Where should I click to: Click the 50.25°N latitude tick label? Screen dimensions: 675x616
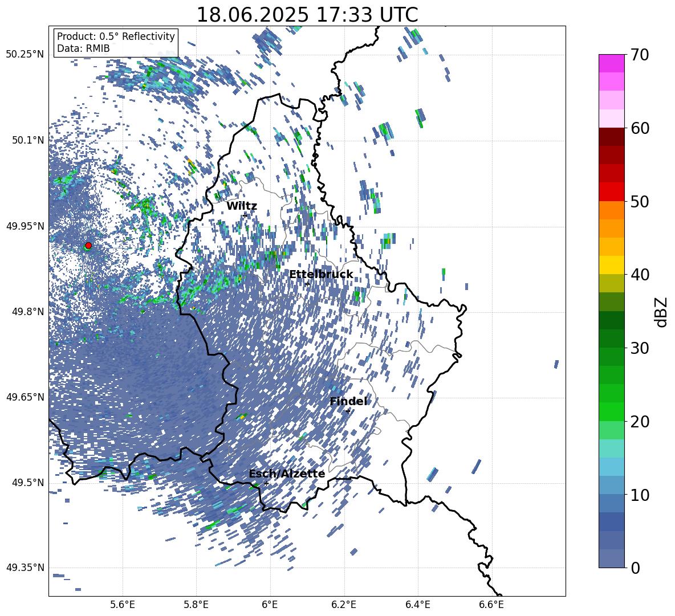25,55
